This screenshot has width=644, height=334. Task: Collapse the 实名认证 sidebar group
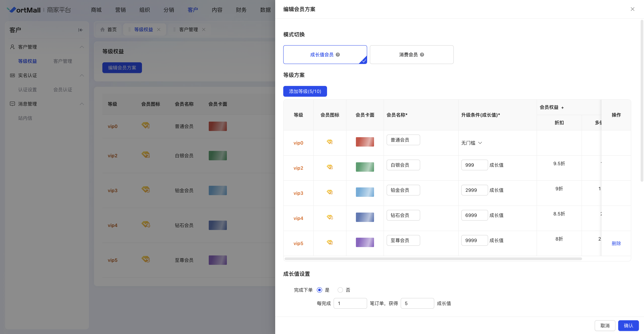pos(82,75)
